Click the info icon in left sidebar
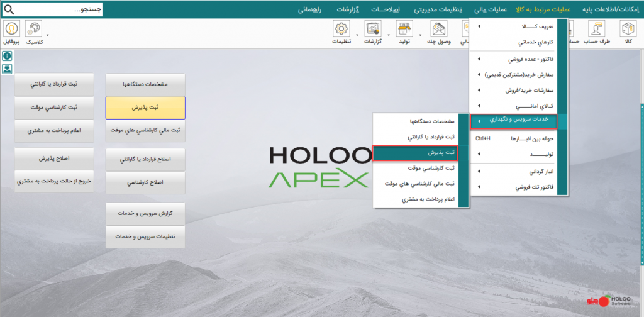 (7, 56)
